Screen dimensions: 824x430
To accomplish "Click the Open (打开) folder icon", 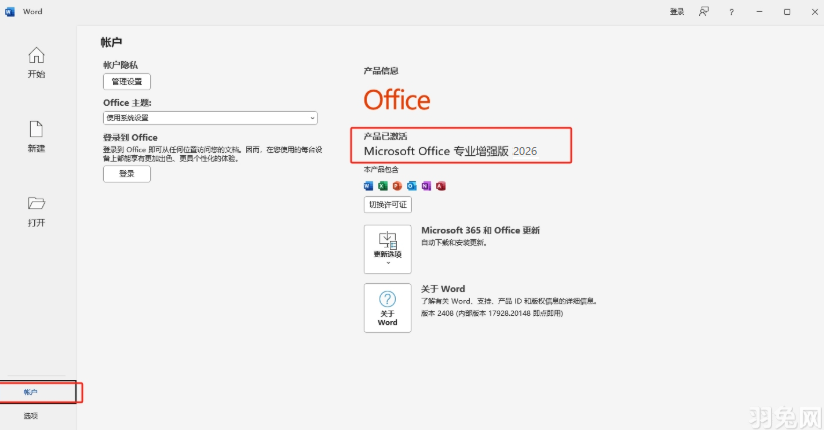I will (36, 203).
